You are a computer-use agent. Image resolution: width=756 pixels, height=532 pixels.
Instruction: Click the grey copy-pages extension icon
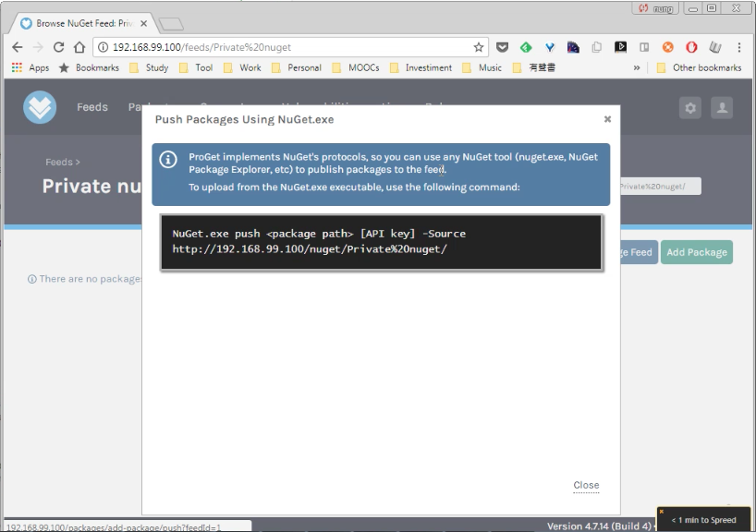[x=597, y=47]
